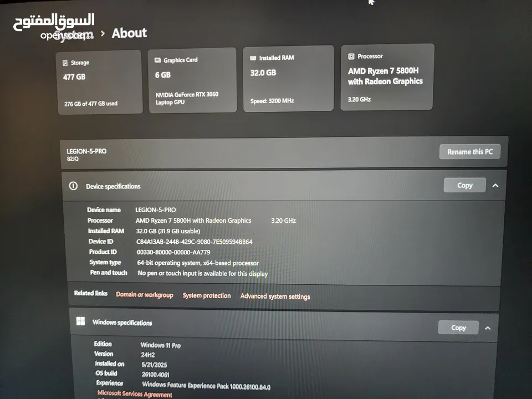Collapse the Windows specifications section

tap(488, 328)
